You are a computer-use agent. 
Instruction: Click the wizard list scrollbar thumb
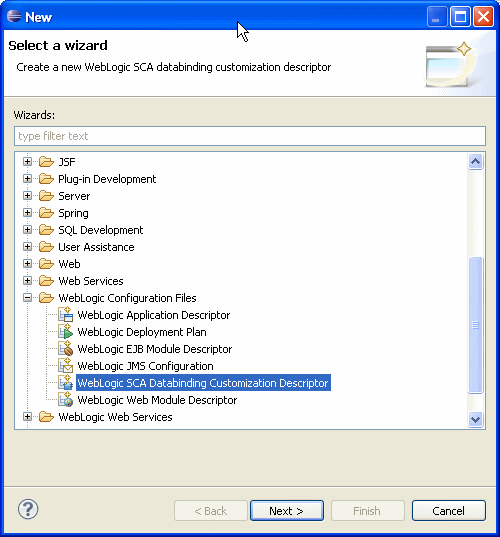(475, 325)
